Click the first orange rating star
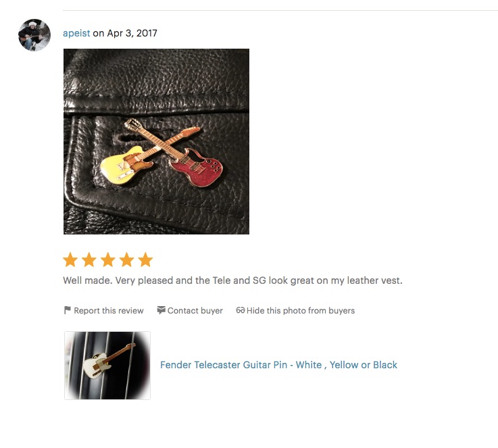This screenshot has width=498, height=448. (70, 259)
